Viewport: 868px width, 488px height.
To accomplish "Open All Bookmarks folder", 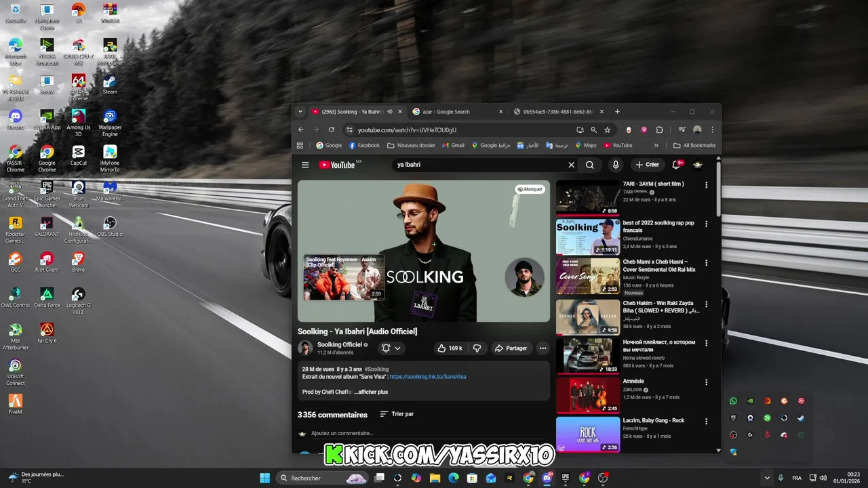I will 694,145.
